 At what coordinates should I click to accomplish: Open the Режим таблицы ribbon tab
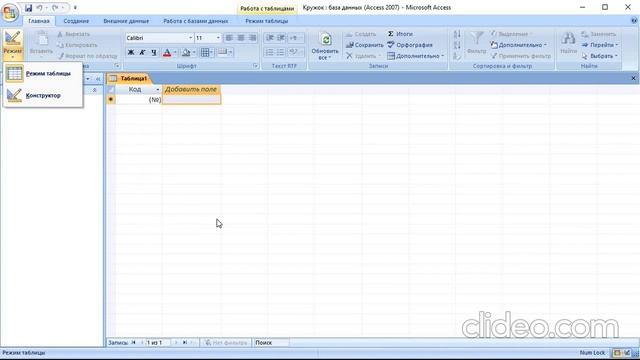click(267, 21)
